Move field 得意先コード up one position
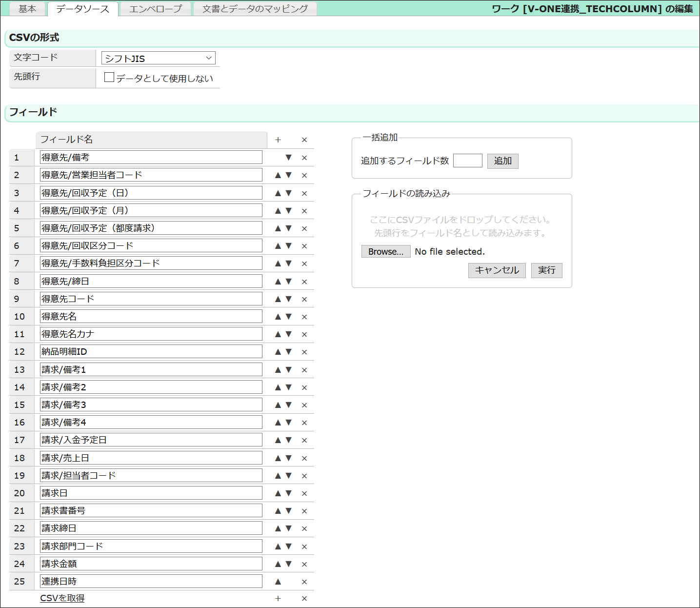 pos(277,299)
